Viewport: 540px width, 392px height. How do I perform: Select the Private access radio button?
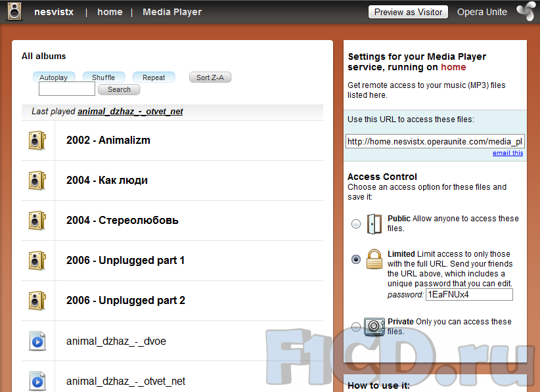coord(356,326)
